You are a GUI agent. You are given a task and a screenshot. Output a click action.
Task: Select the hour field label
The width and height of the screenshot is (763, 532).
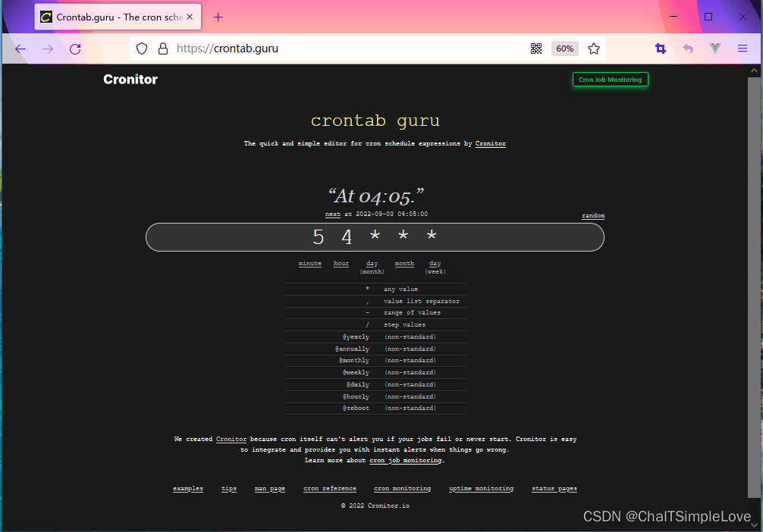(x=341, y=263)
